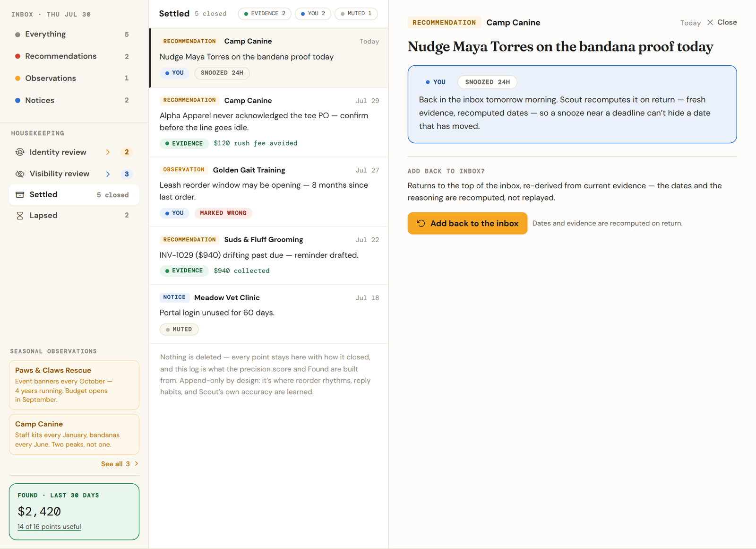Open Identity review via its icon
This screenshot has height=549, width=756.
click(x=20, y=152)
